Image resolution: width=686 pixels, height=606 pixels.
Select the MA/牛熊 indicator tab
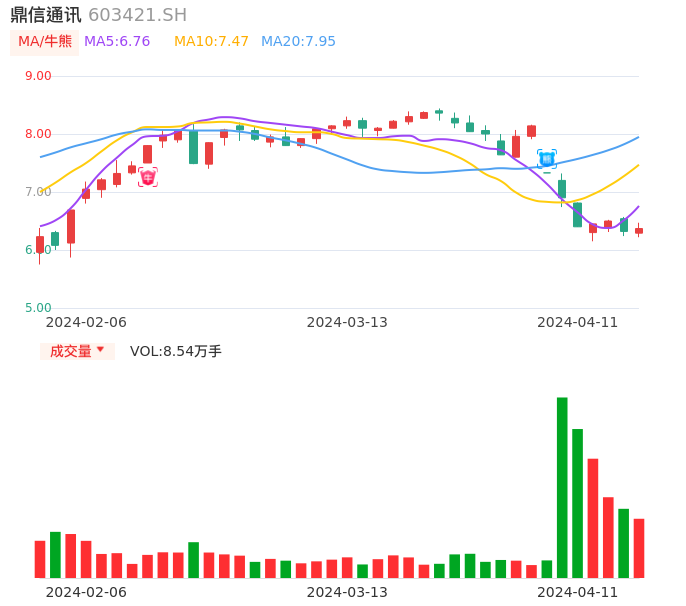[x=45, y=42]
